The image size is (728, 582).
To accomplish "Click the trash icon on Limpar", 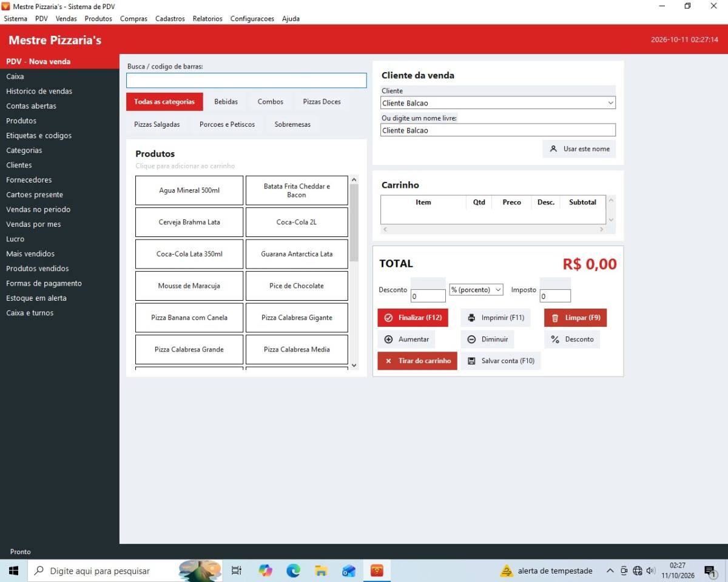I will pos(554,318).
